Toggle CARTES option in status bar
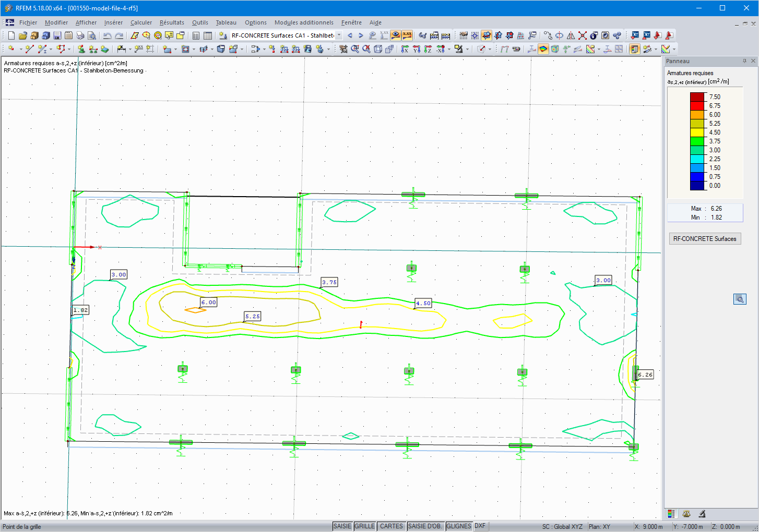The width and height of the screenshot is (759, 532). 392,526
